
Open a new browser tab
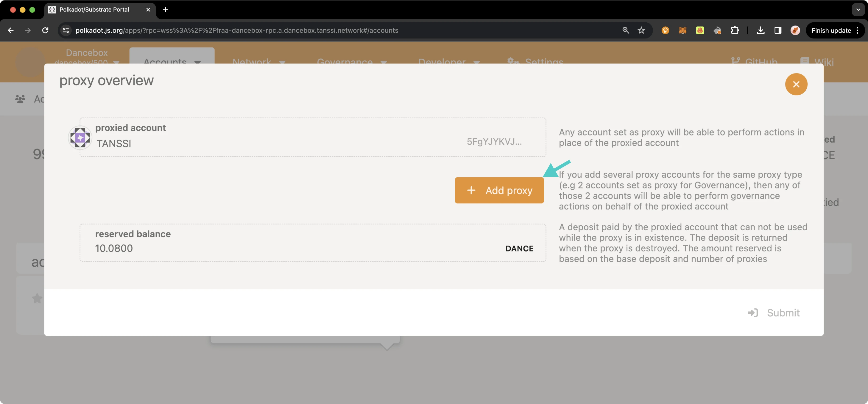point(165,9)
